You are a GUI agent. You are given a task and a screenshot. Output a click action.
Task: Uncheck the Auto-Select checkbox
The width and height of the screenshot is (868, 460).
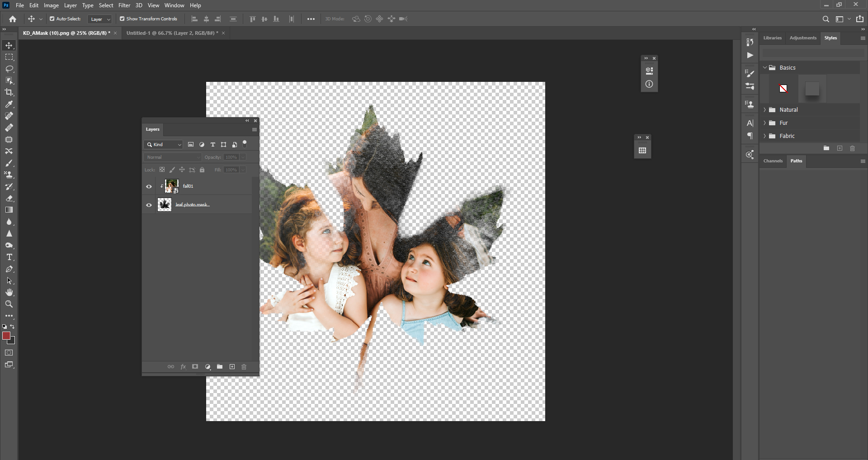(52, 19)
